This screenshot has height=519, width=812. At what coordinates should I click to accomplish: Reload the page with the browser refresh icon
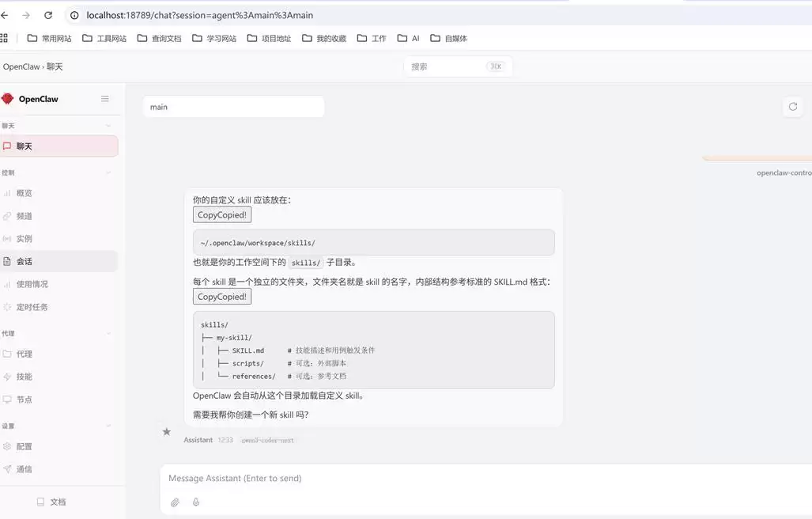click(48, 15)
